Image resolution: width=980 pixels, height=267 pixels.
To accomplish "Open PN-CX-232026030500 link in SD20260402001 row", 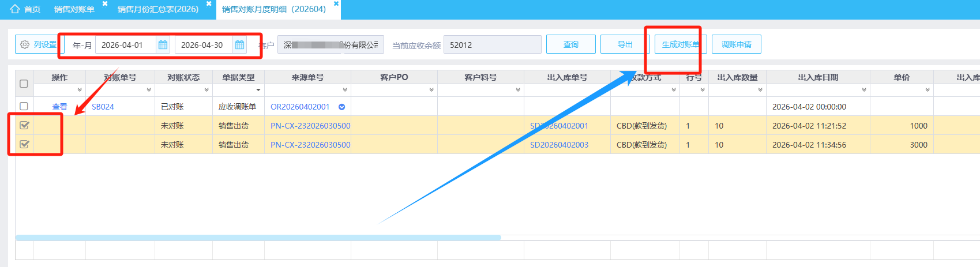I will pyautogui.click(x=310, y=126).
